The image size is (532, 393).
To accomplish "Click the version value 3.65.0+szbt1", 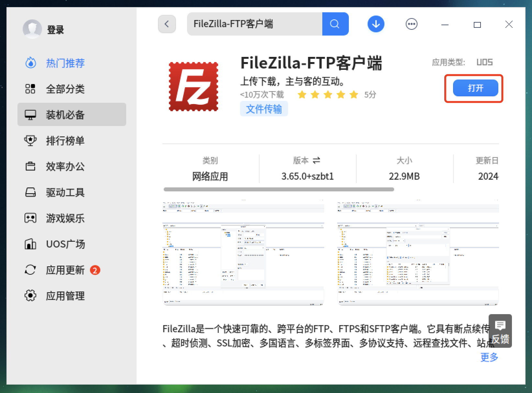I will (307, 176).
